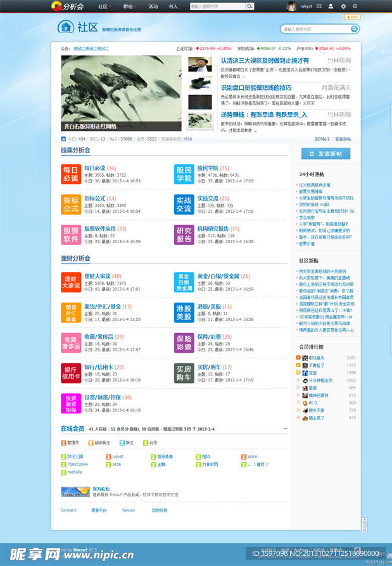The height and width of the screenshot is (566, 392).
Task: Open the 理财大家谈 forum icon
Action: click(71, 282)
